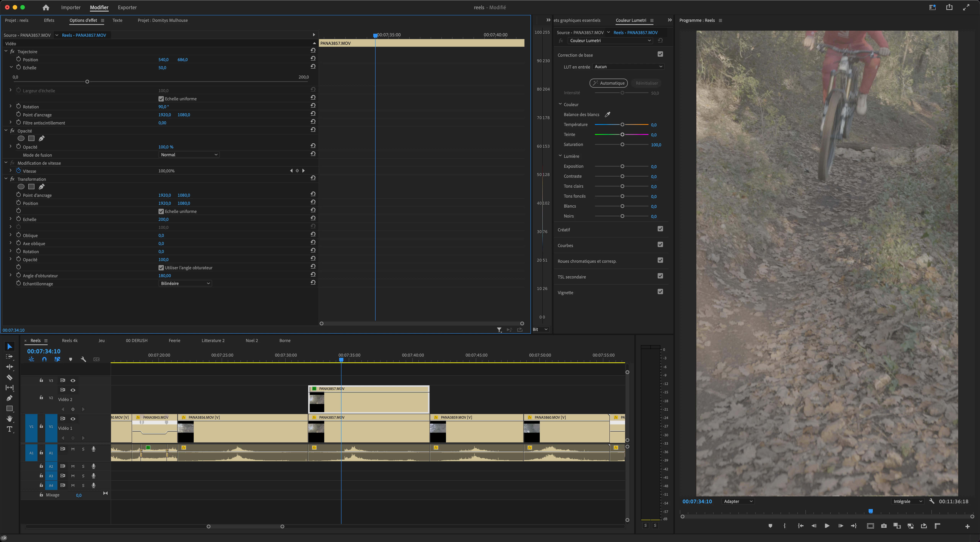Hide the Vidéo 1 track with its eye icon
Image resolution: width=980 pixels, height=542 pixels.
click(x=73, y=419)
